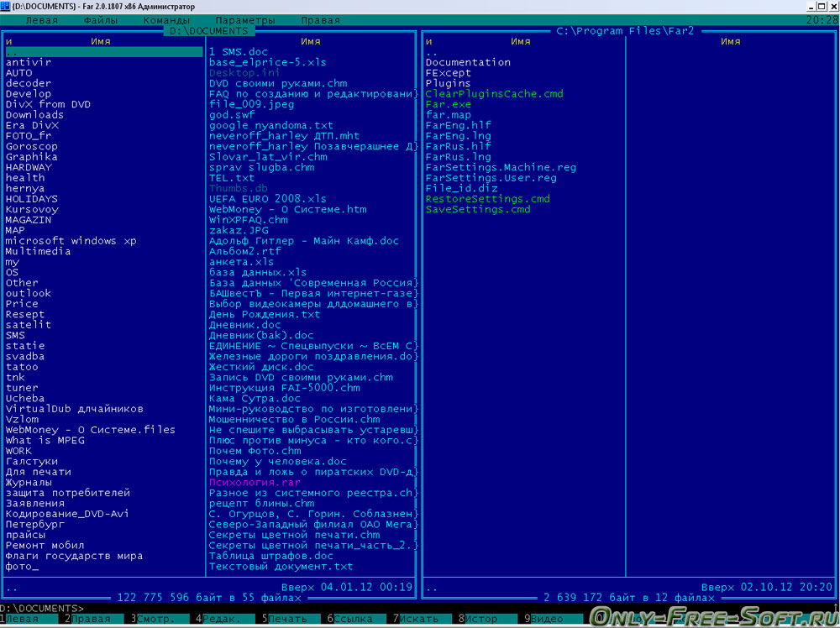Screen dimensions: 840x628
Task: Select file анкета.xls
Action: pyautogui.click(x=242, y=262)
